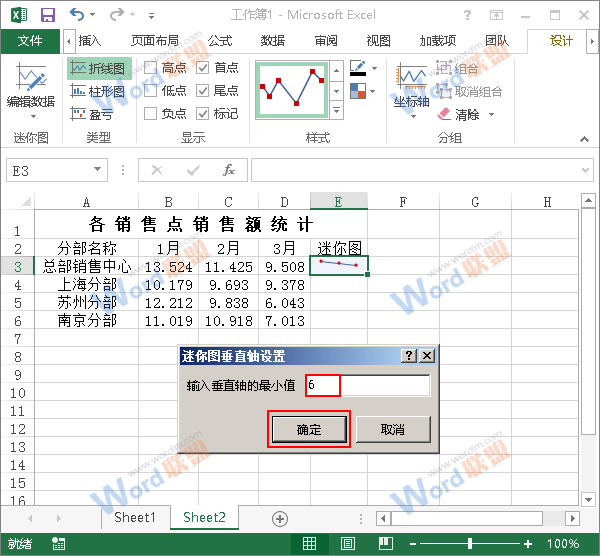Viewport: 600px width, 556px height.
Task: Select 折线图 sparkline type
Action: tap(99, 68)
